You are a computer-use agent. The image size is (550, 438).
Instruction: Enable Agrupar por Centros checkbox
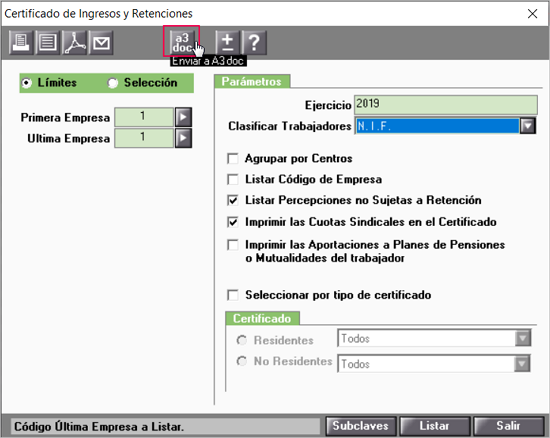tap(233, 159)
